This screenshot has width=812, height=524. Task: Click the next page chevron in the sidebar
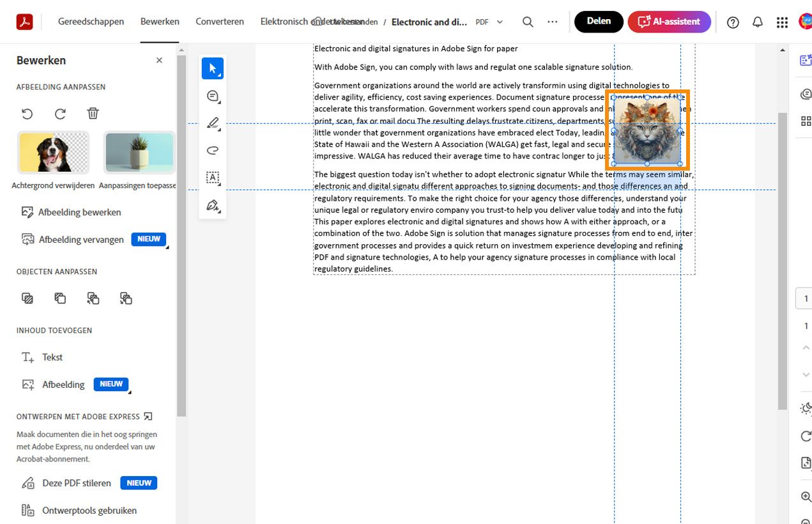click(x=805, y=374)
